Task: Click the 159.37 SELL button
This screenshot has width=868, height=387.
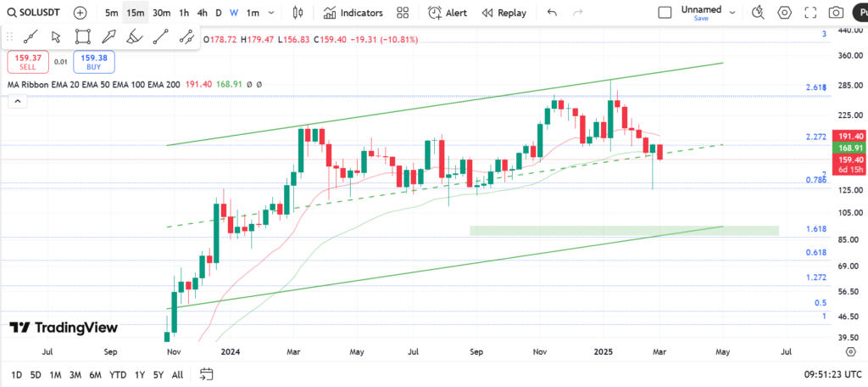Action: pos(30,61)
